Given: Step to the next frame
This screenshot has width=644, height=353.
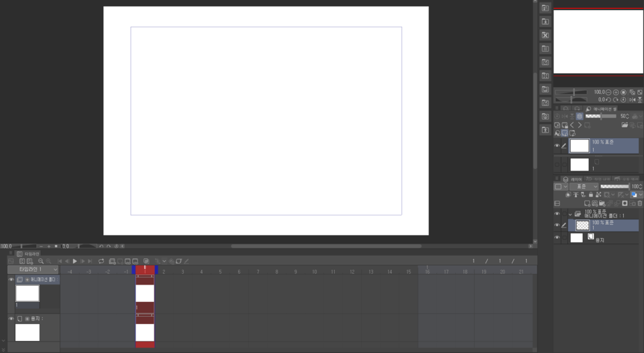Looking at the screenshot, I should [x=83, y=261].
